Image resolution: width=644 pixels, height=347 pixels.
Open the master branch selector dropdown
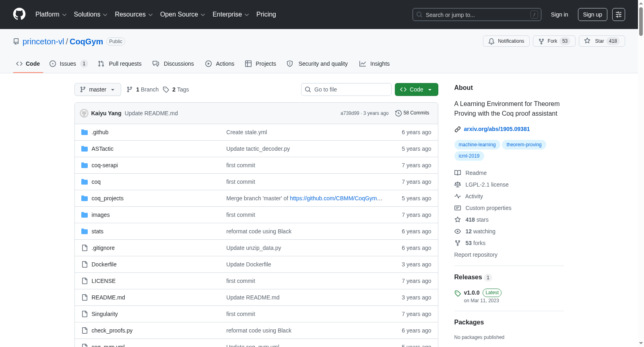pos(98,89)
